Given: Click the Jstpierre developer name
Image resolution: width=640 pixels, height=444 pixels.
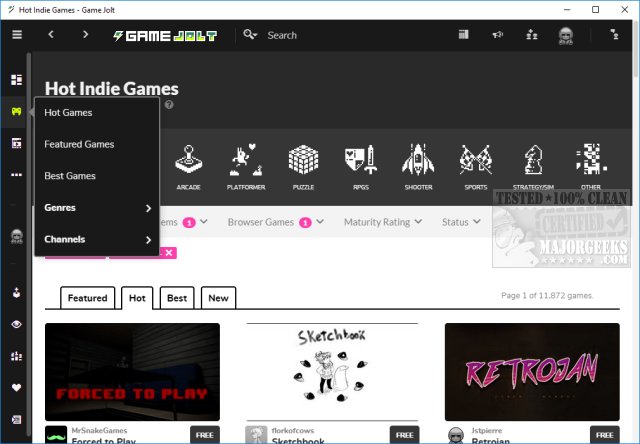Looking at the screenshot, I should click(487, 431).
